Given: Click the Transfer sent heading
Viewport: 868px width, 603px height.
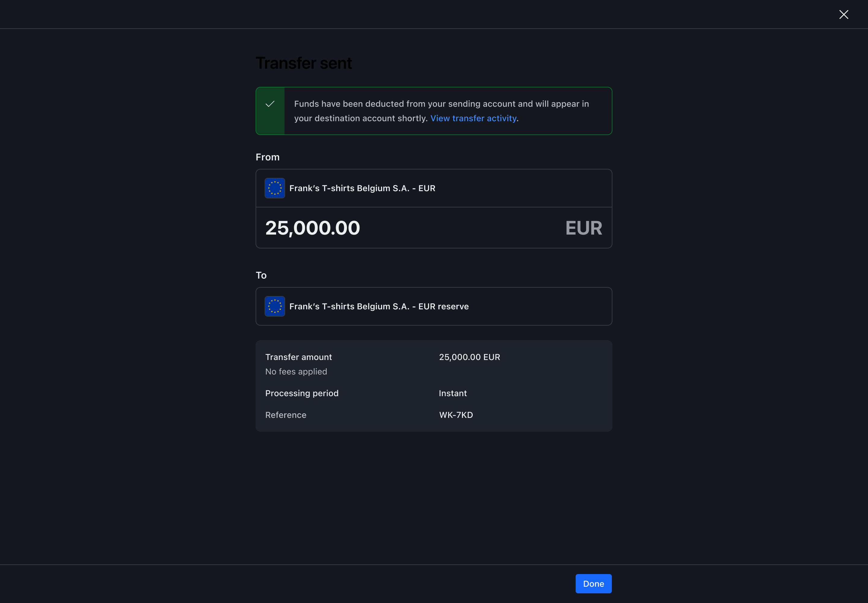Looking at the screenshot, I should point(304,63).
